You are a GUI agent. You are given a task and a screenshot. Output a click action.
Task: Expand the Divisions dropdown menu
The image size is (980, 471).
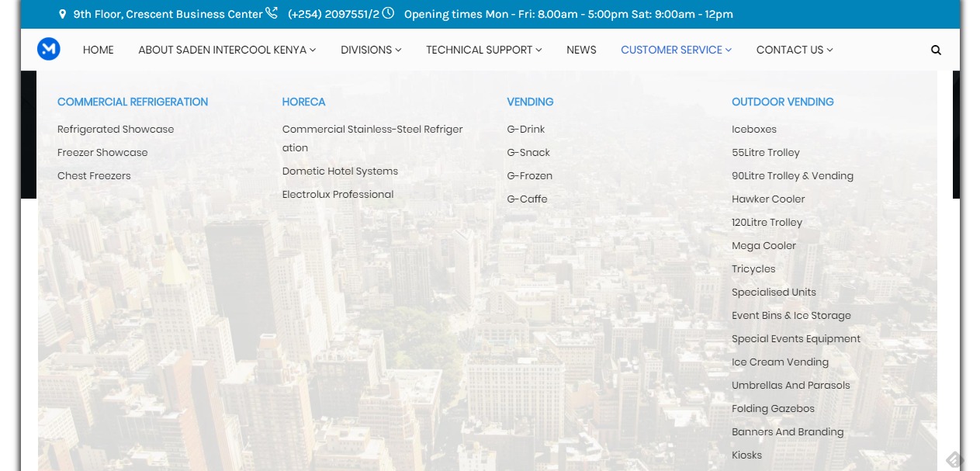coord(371,50)
